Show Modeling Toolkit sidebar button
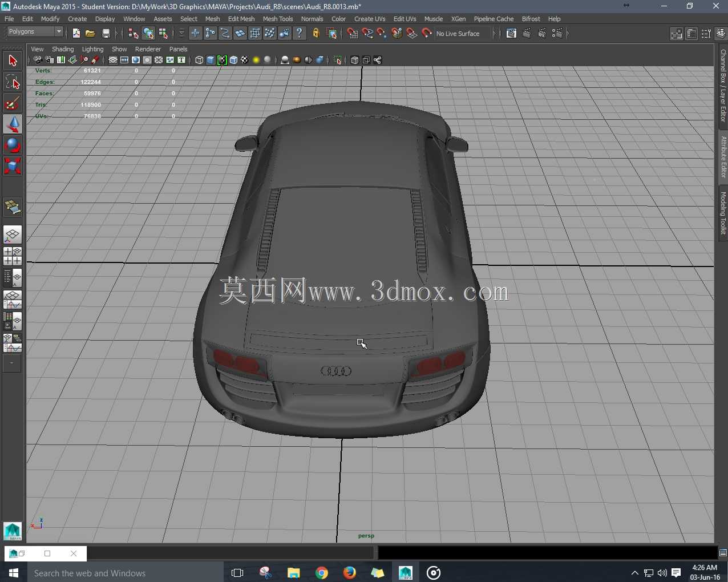Screen dimensions: 728x582 click(677, 34)
